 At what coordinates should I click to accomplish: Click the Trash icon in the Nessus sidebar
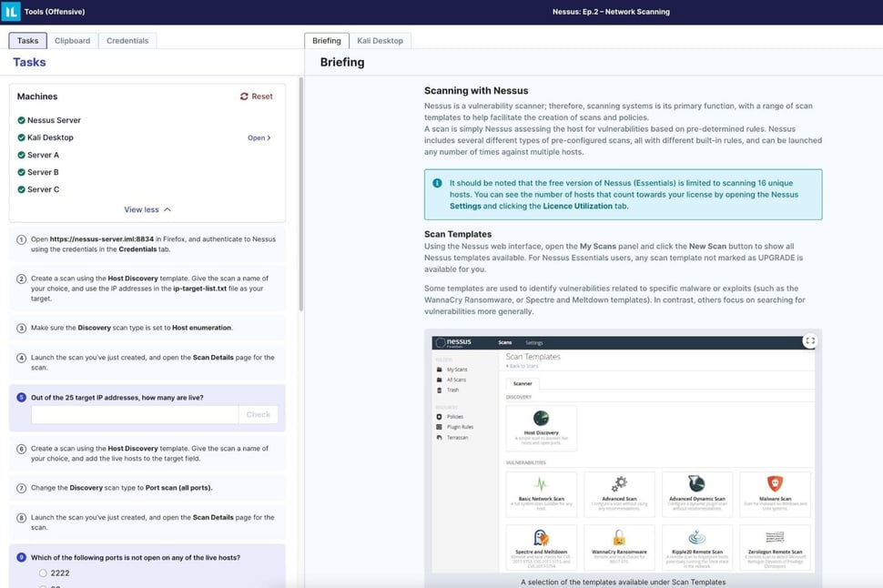click(x=440, y=390)
